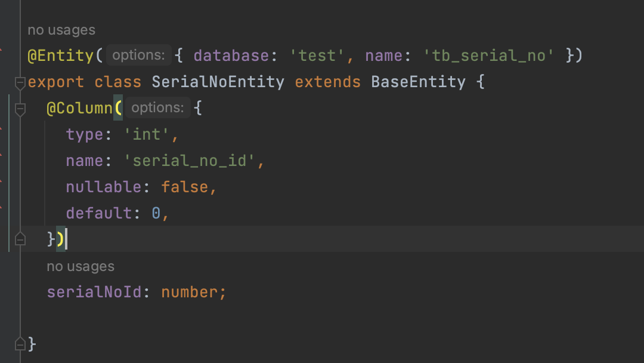Click fold end marker at final closing brace
The width and height of the screenshot is (644, 363).
[x=20, y=344]
